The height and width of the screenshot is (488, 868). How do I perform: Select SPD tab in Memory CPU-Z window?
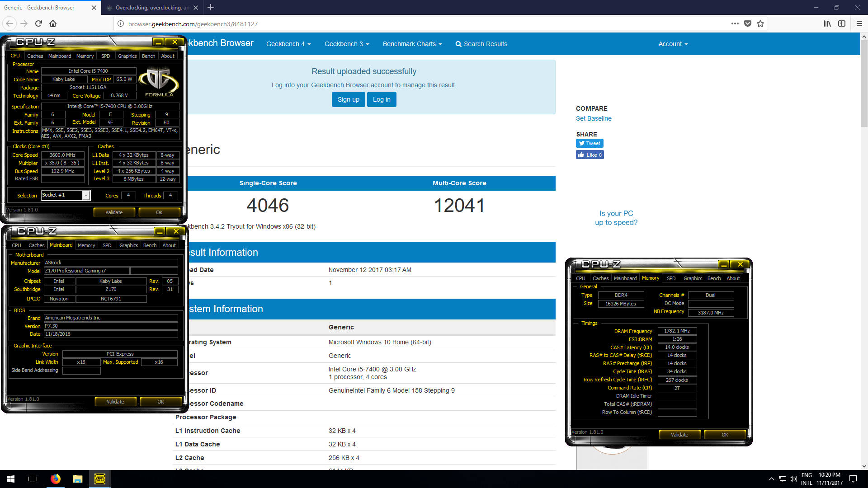point(671,278)
